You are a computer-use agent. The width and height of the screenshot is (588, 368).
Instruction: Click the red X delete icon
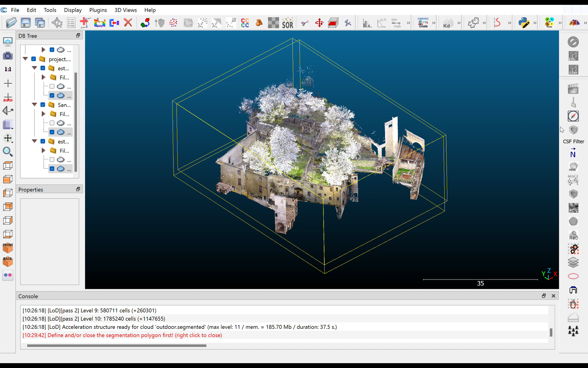128,23
